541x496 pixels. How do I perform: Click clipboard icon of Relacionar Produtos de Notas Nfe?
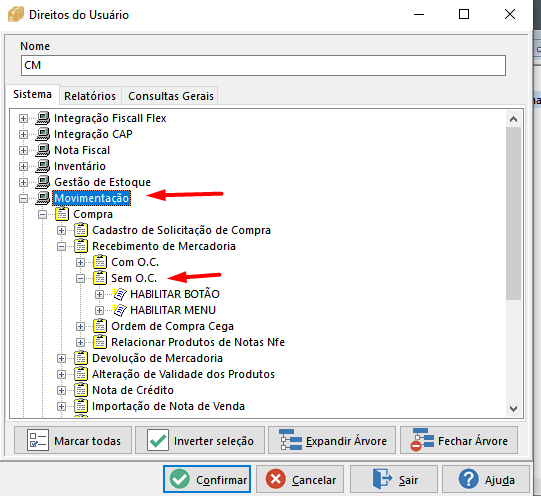[x=100, y=342]
